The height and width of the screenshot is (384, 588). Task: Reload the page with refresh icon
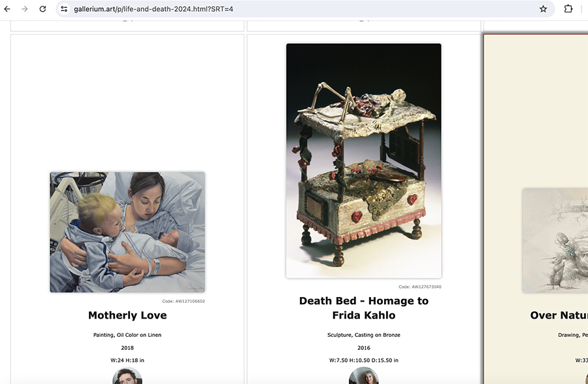(x=42, y=9)
